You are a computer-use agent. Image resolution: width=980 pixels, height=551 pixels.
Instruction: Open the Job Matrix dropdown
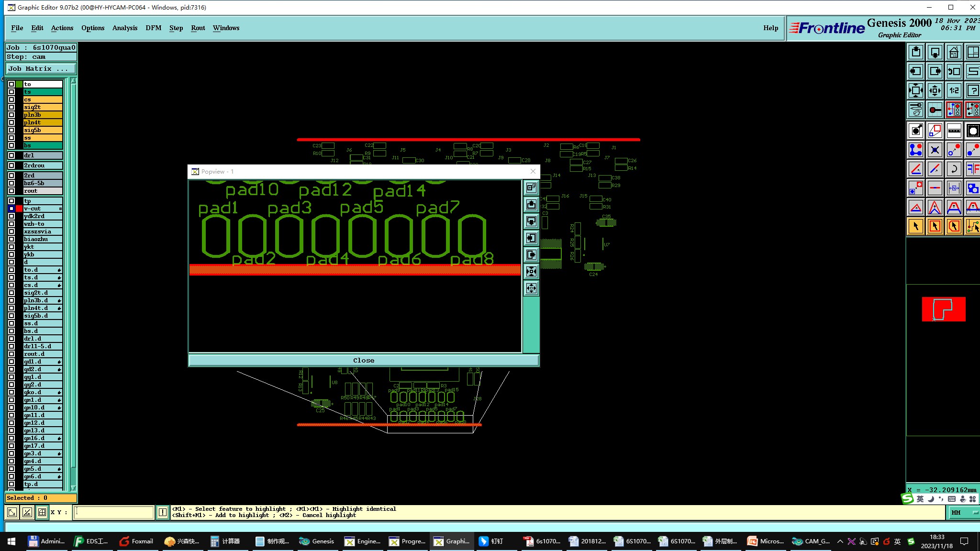tap(41, 69)
